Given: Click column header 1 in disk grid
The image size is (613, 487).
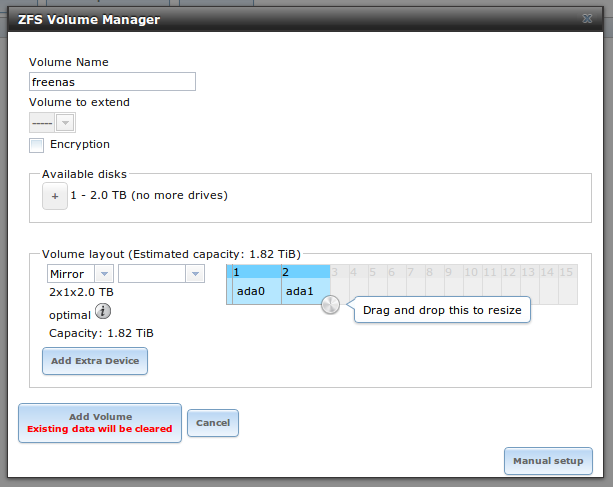Looking at the screenshot, I should [x=257, y=272].
